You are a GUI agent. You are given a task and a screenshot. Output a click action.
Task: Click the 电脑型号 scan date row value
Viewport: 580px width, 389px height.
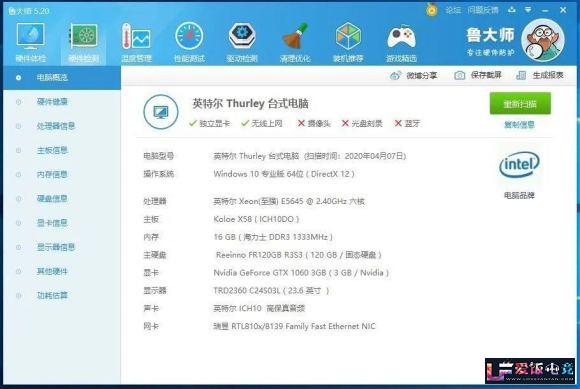[x=310, y=156]
